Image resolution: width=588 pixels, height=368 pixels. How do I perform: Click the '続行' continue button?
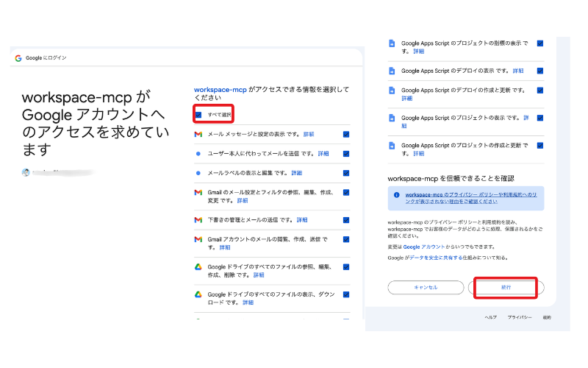506,288
